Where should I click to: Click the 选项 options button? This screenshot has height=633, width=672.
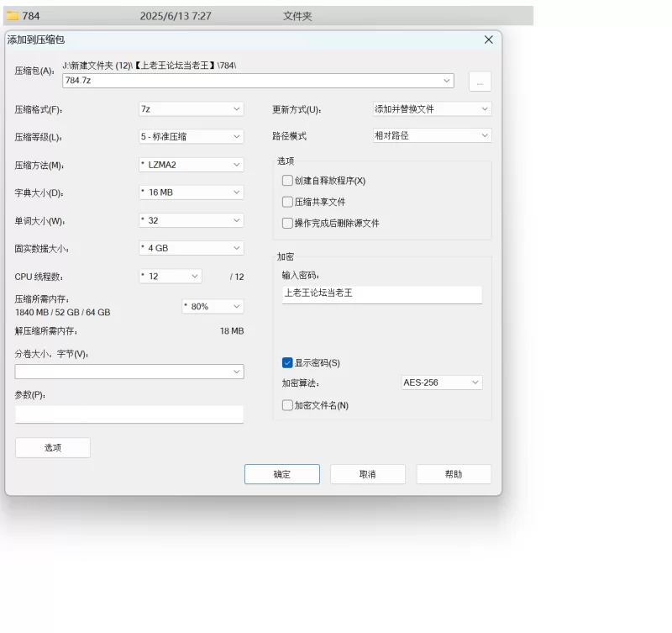(x=53, y=448)
